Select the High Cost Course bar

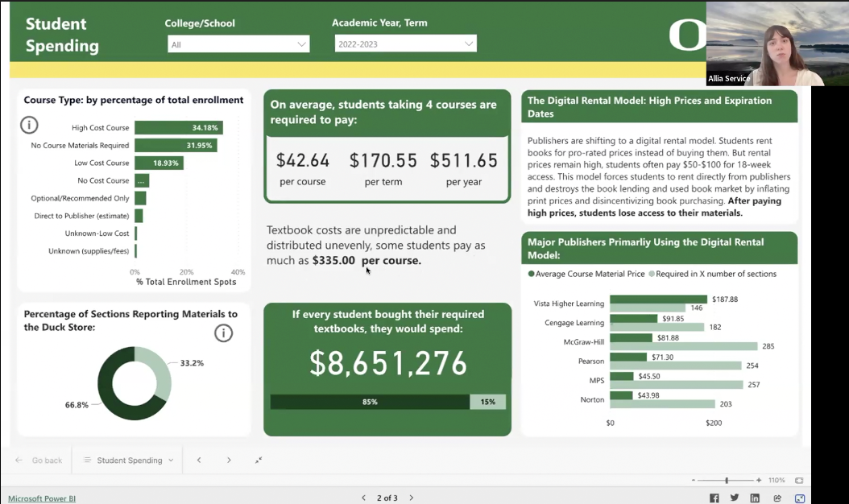pos(179,128)
